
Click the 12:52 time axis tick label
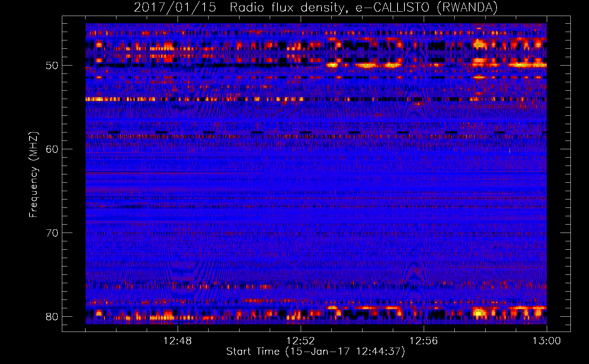301,341
